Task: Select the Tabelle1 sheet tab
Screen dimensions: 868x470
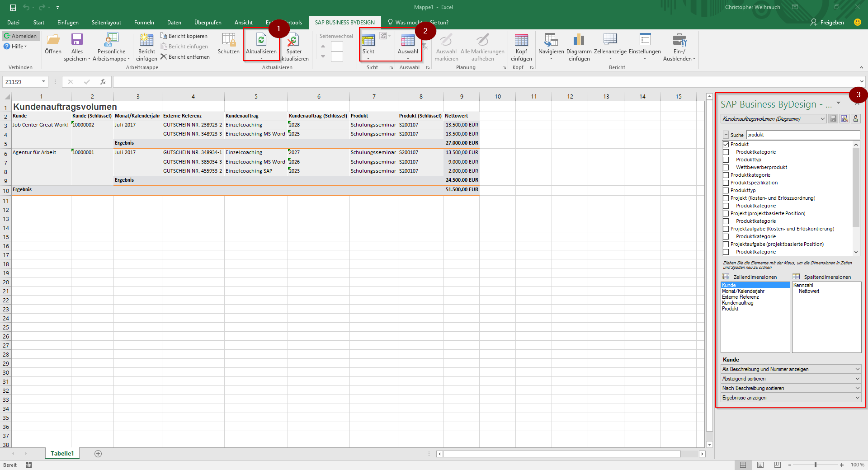Action: tap(62, 453)
